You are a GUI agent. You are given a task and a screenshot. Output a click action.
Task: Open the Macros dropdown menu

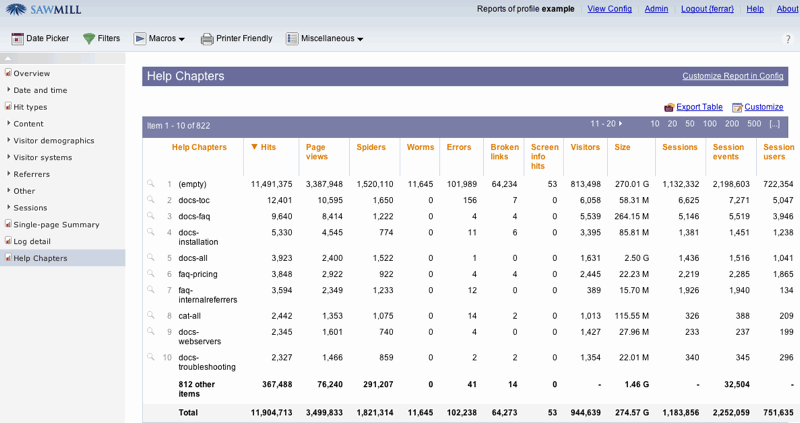click(160, 39)
